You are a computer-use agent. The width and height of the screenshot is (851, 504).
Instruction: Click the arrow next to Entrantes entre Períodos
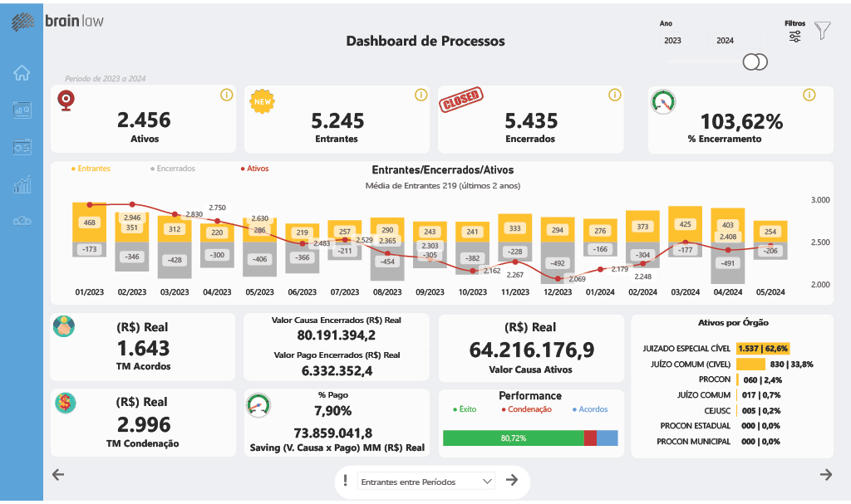point(511,480)
